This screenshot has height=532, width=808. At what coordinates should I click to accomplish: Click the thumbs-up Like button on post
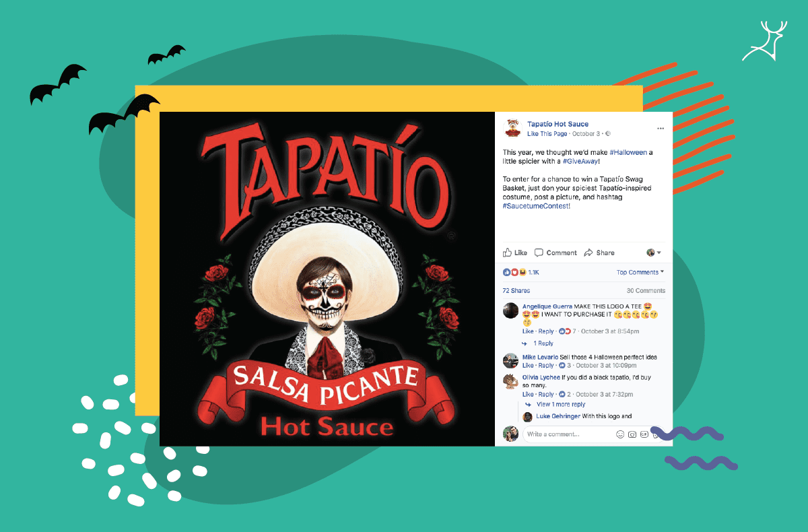[515, 253]
